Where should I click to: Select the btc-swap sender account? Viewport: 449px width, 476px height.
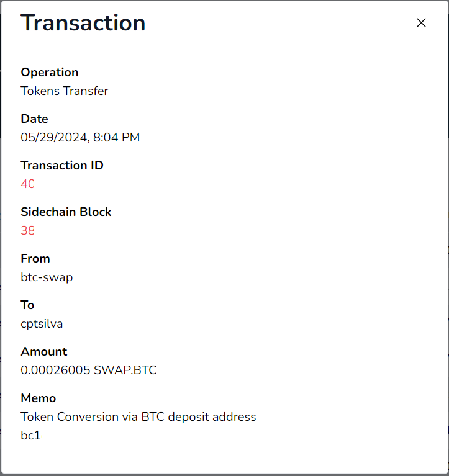[47, 277]
